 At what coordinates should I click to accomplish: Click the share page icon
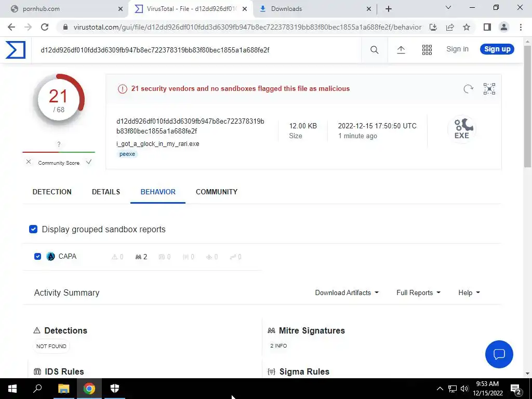(x=450, y=27)
